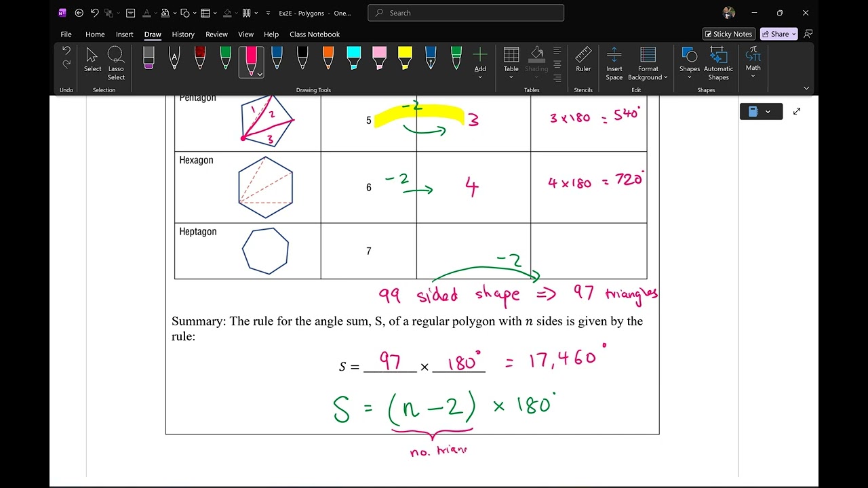Click the Heptagon label in table
Screen dimensions: 868x488
[198, 232]
